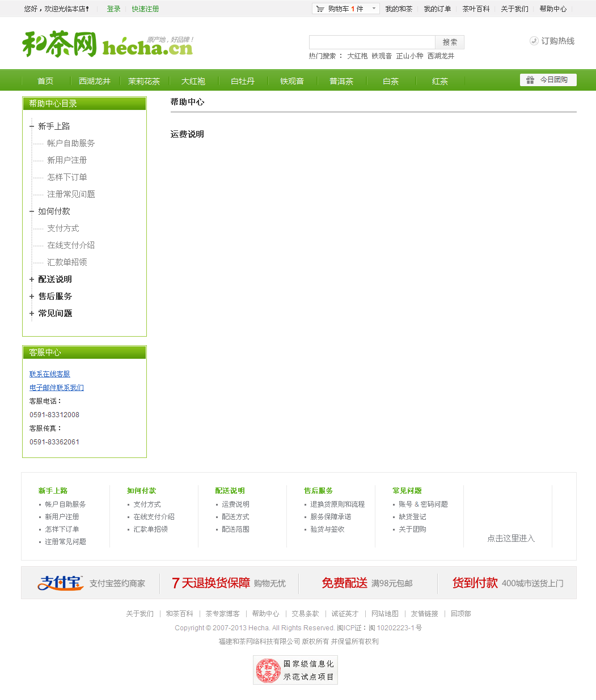Click the Alipay 支付宝 logo

(x=60, y=583)
